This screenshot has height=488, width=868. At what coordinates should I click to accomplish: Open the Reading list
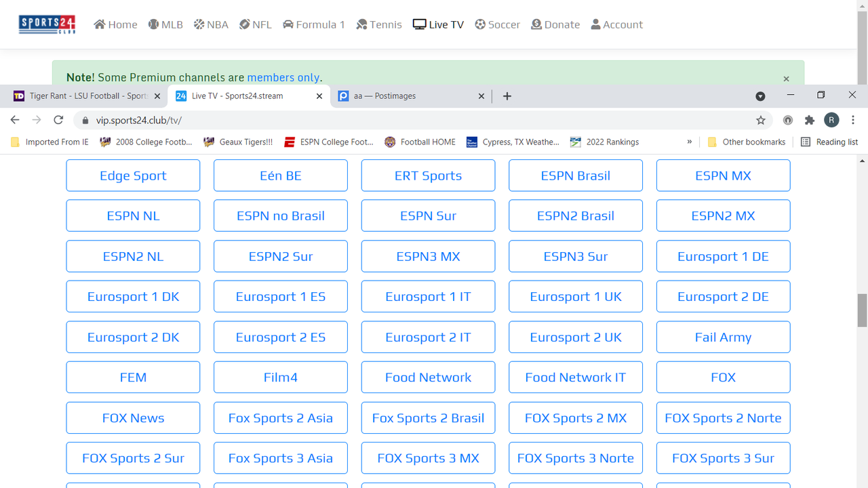pyautogui.click(x=829, y=142)
